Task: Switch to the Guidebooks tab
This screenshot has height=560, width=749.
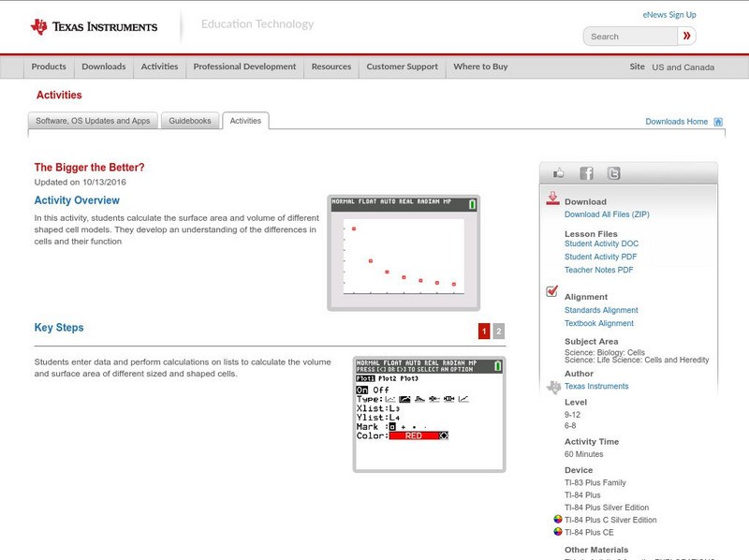Action: [x=191, y=121]
